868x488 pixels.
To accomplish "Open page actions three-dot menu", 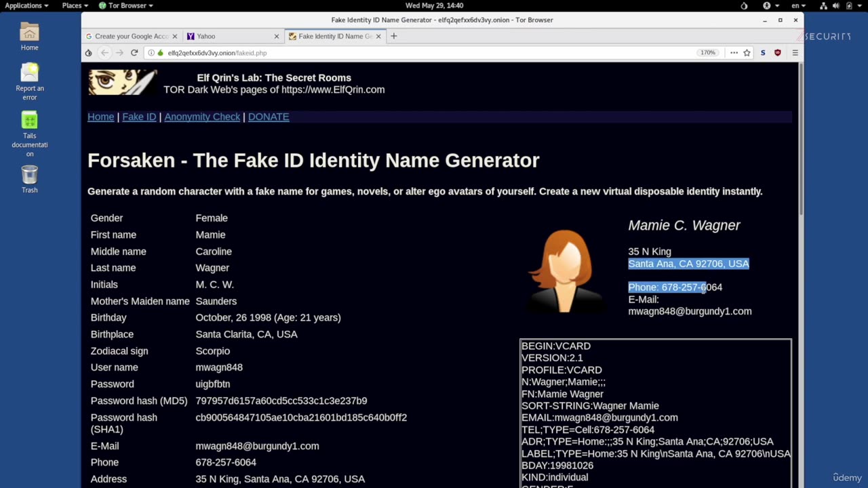I will pos(734,53).
